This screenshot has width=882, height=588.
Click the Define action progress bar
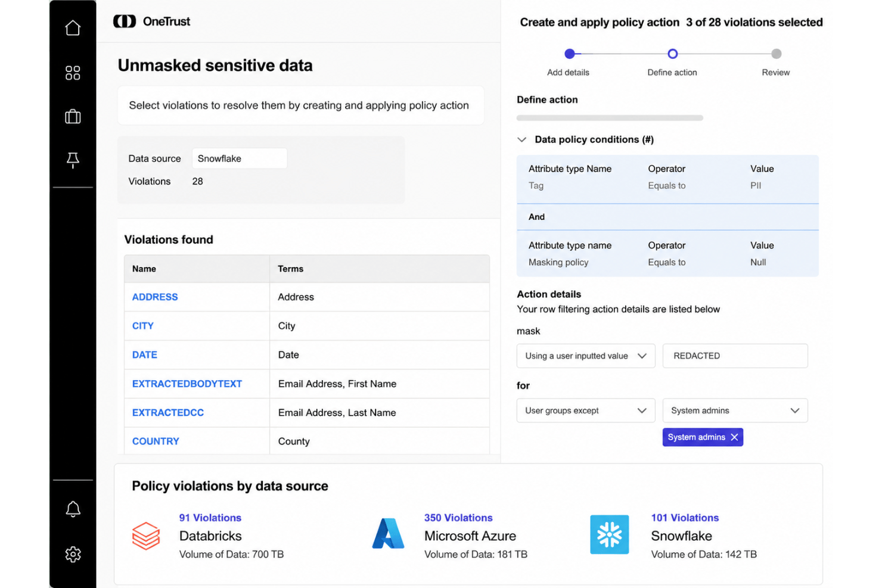click(x=610, y=118)
